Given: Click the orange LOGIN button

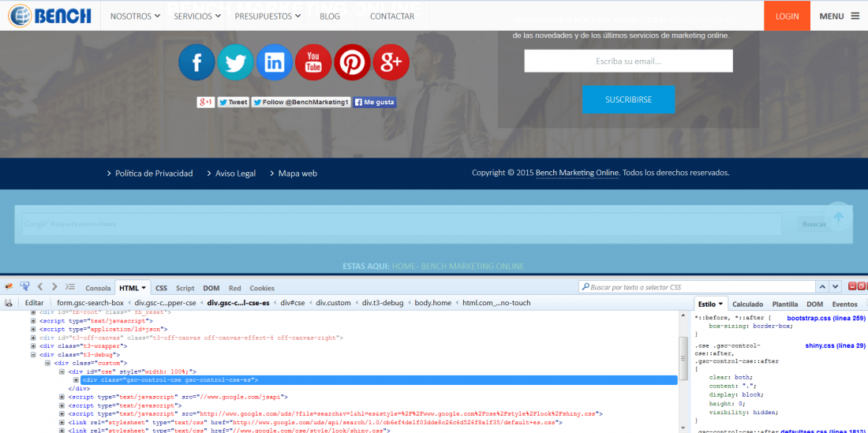Looking at the screenshot, I should [787, 16].
